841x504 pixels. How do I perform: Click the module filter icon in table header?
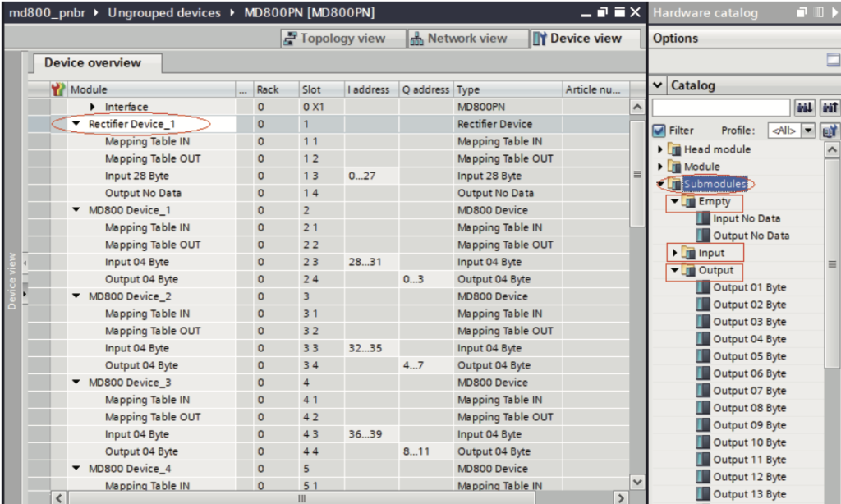(58, 89)
